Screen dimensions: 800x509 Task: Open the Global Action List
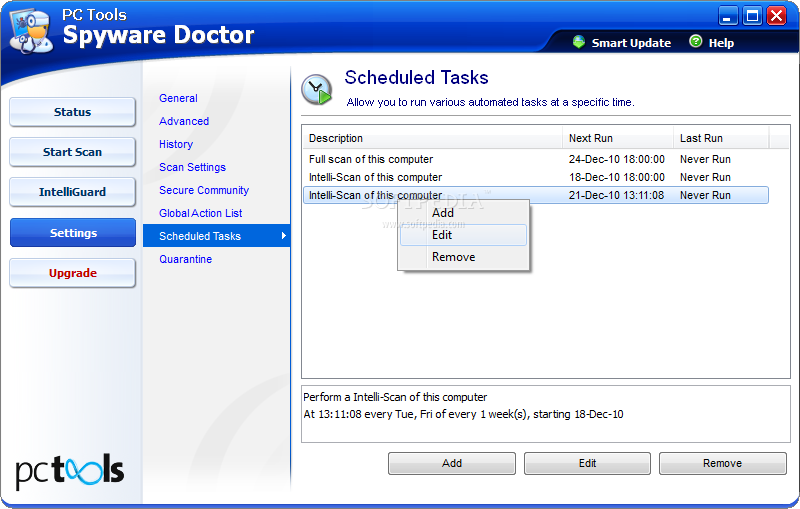click(200, 213)
